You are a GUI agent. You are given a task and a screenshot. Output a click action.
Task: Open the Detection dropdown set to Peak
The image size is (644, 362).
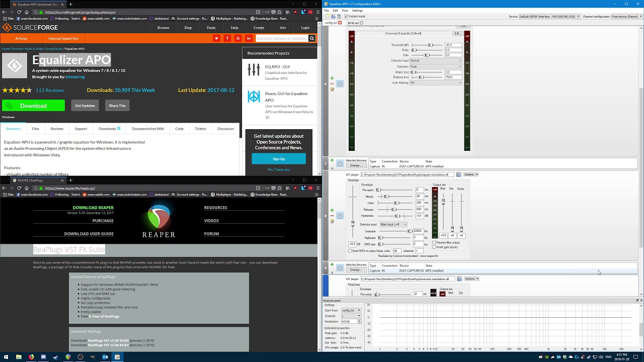pyautogui.click(x=436, y=66)
